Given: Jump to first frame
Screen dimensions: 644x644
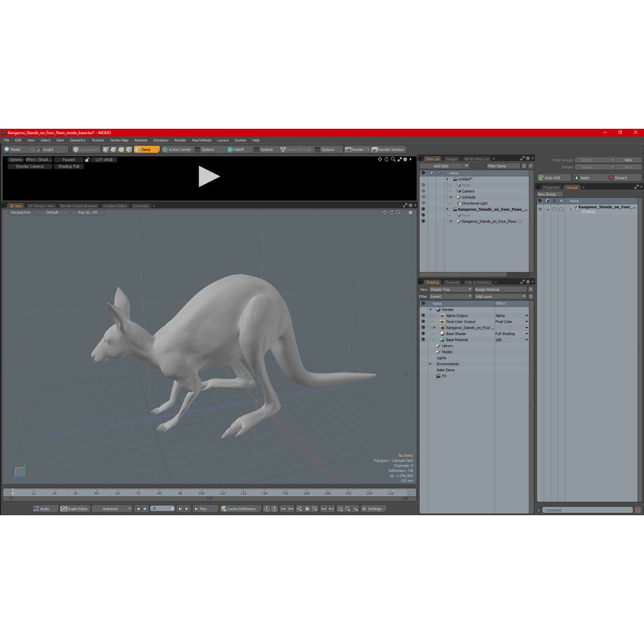Looking at the screenshot, I should coord(137,509).
